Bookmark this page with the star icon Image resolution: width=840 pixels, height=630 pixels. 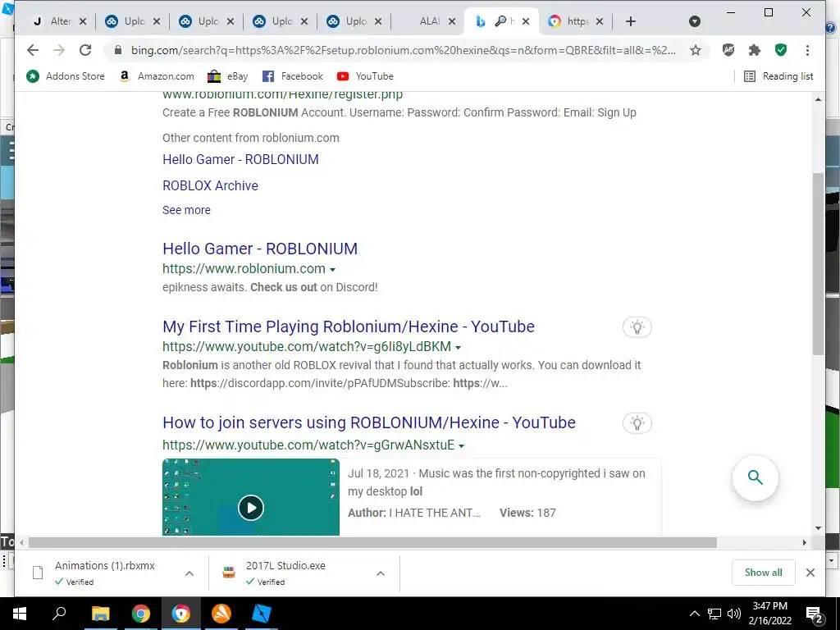[696, 50]
